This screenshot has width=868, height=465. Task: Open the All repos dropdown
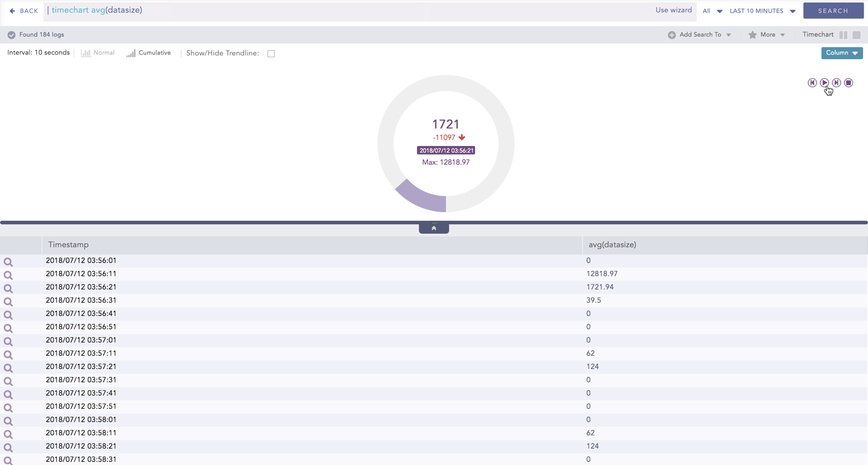point(712,11)
